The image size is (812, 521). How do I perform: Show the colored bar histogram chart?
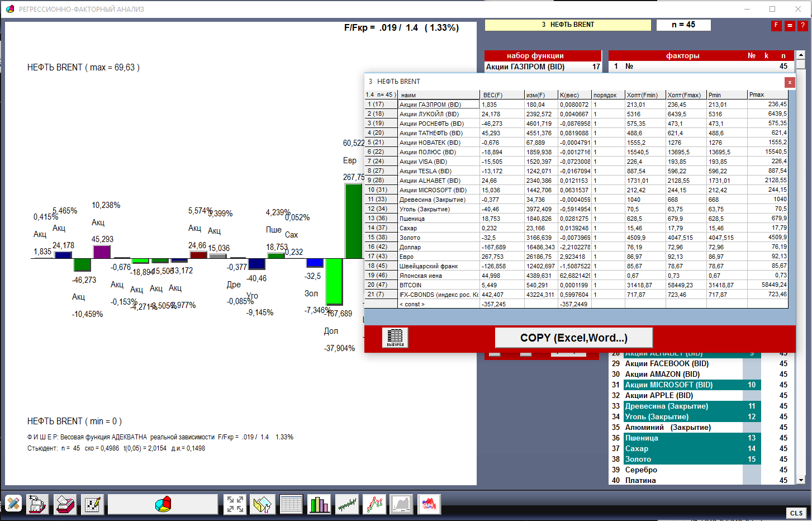pyautogui.click(x=319, y=504)
